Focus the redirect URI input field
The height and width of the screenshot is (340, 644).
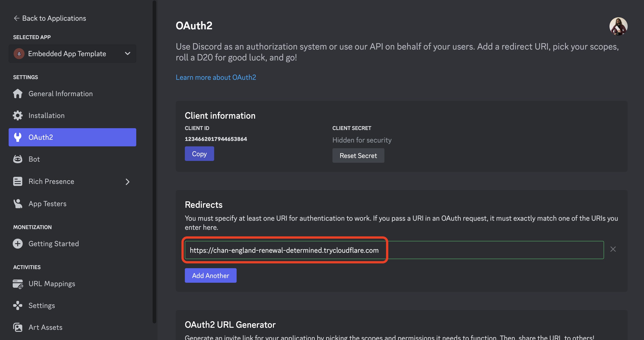394,250
